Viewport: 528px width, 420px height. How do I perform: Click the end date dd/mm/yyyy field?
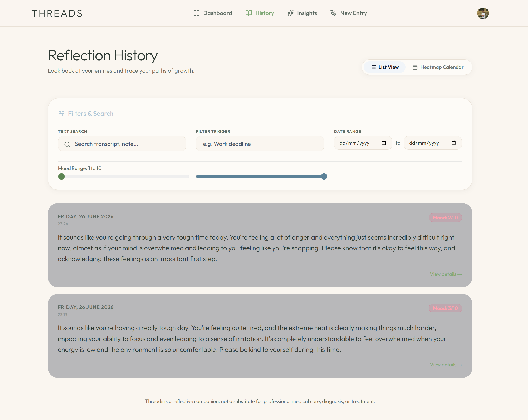(x=433, y=143)
